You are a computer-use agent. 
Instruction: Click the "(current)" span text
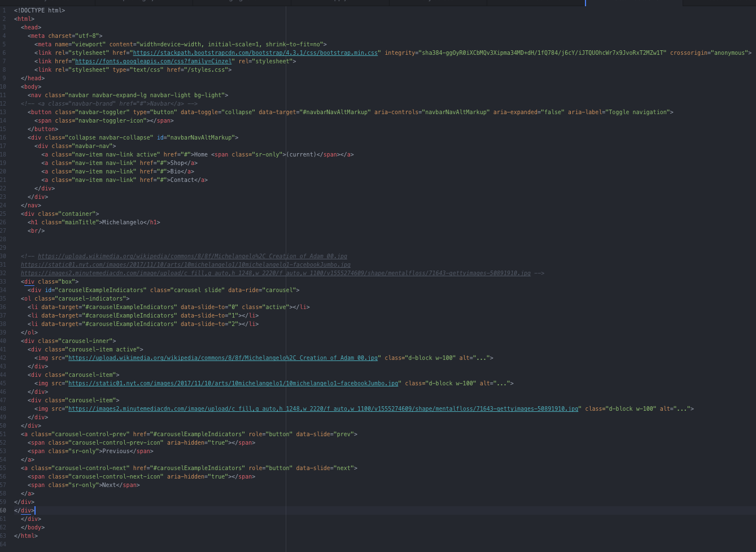301,154
